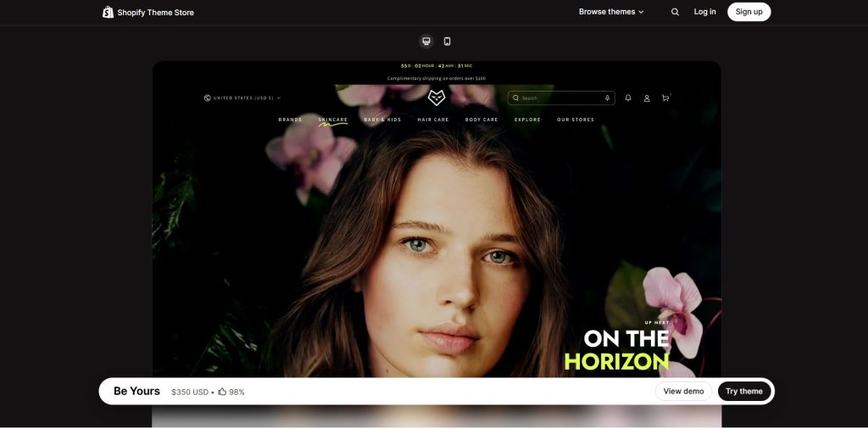Click the search magnifier inside preview search box

[515, 98]
